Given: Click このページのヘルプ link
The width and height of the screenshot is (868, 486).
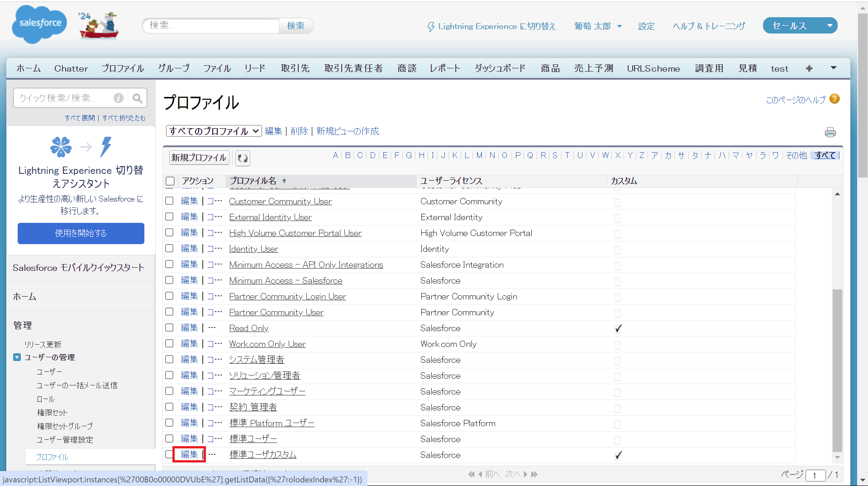Looking at the screenshot, I should (796, 100).
